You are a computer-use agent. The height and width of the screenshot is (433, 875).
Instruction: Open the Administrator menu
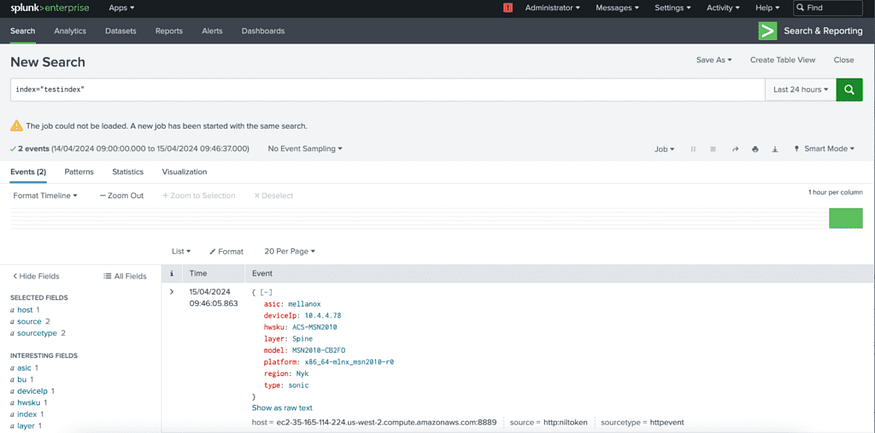[552, 8]
